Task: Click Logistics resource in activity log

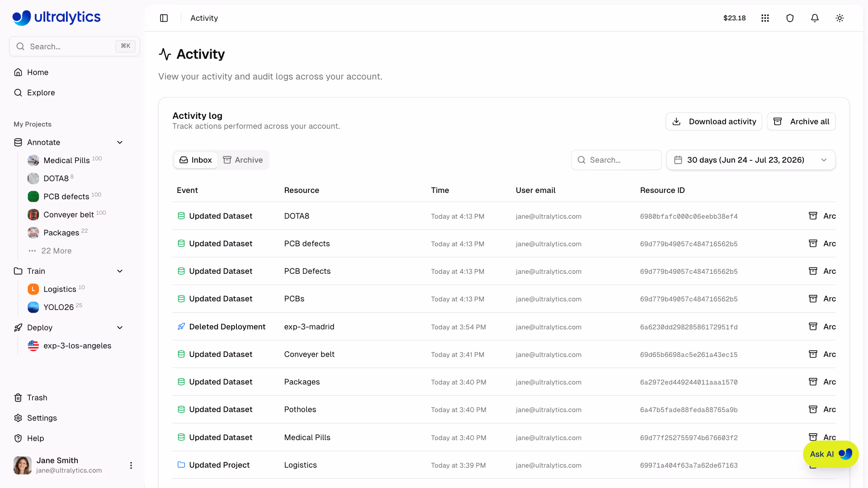Action: click(x=300, y=465)
